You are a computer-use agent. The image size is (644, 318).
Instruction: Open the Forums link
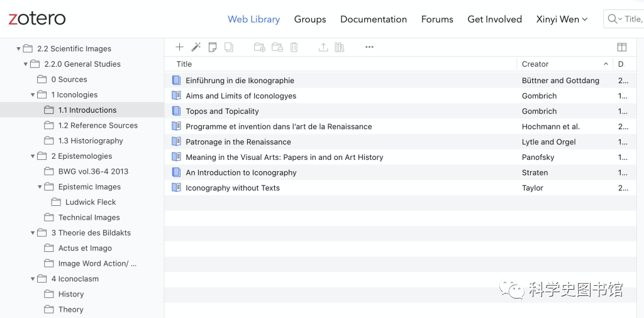click(x=437, y=20)
